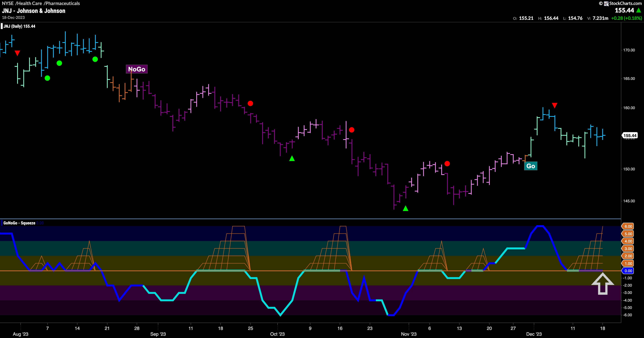Screen dimensions: 644x338
Task: Click the volume value 7.231m
Action: (x=600, y=18)
